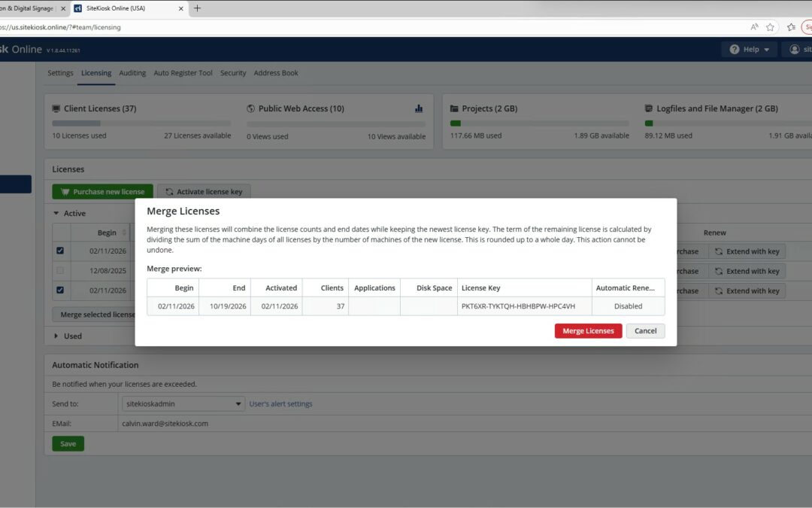The width and height of the screenshot is (812, 508).
Task: Click the Merge Licenses confirm button
Action: click(588, 330)
